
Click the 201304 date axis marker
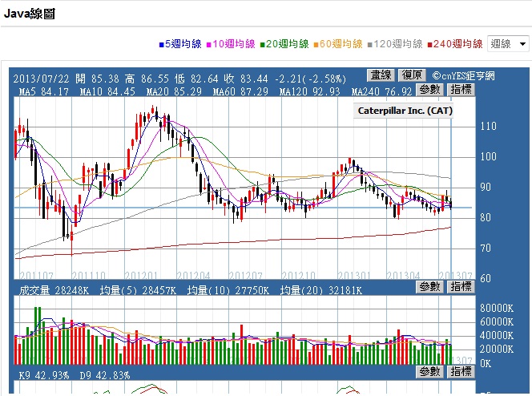click(404, 275)
